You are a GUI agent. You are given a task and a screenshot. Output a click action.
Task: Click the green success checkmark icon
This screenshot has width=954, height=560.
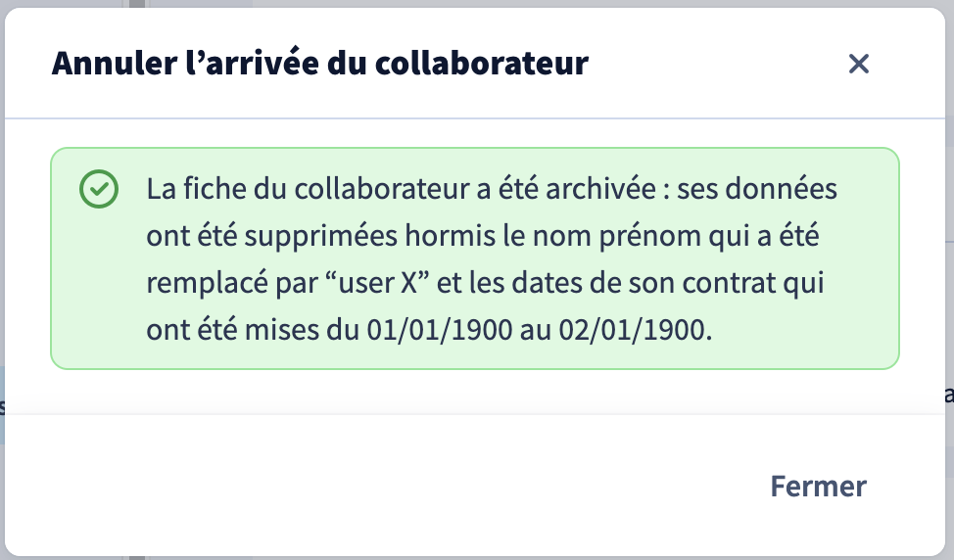[99, 189]
